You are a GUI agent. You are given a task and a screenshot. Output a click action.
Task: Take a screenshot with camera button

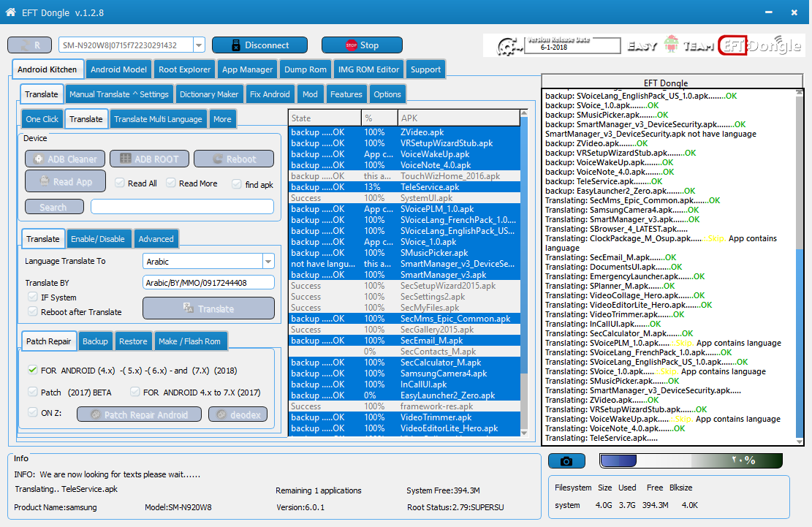566,460
